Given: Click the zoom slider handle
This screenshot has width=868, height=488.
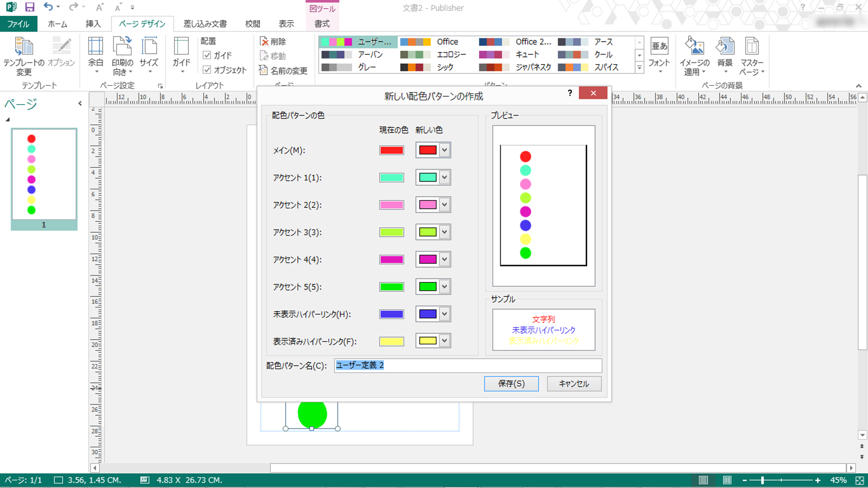Looking at the screenshot, I should point(762,480).
